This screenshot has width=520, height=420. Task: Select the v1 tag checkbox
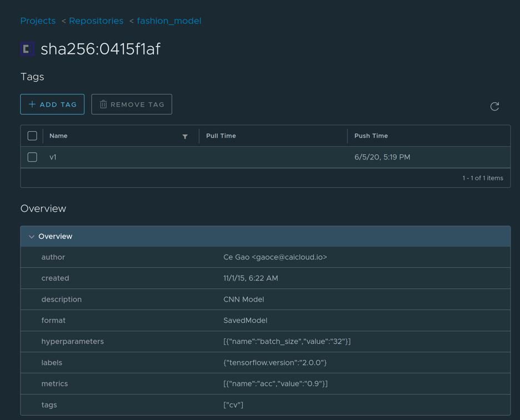32,157
